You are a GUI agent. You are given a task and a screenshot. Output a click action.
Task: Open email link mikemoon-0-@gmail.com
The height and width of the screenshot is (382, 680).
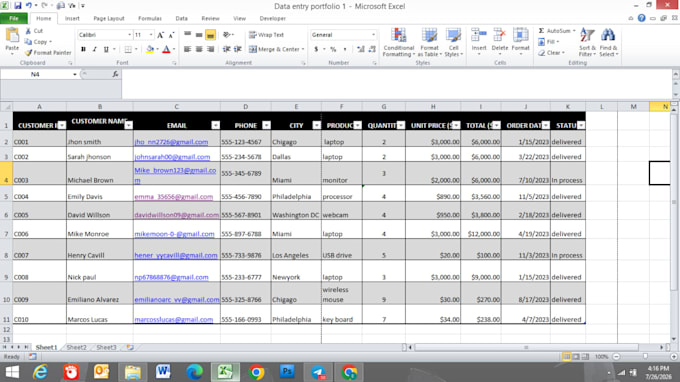click(x=174, y=234)
